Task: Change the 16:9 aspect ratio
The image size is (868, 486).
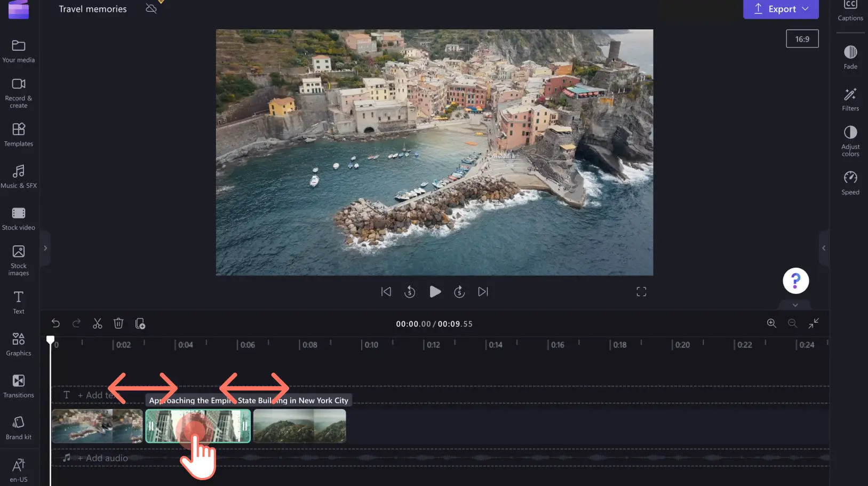Action: (x=802, y=39)
